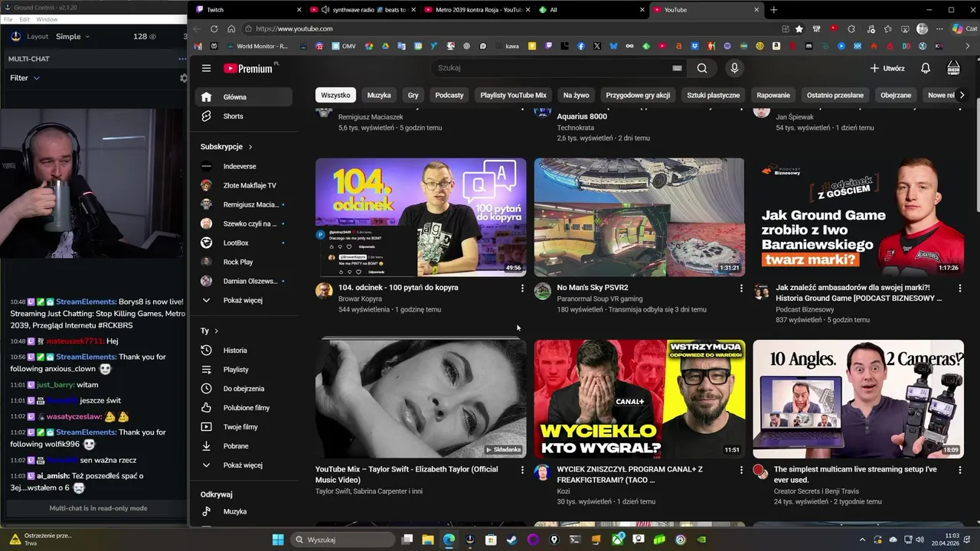Open Playlisty in the sidebar
The width and height of the screenshot is (980, 551).
click(x=243, y=370)
